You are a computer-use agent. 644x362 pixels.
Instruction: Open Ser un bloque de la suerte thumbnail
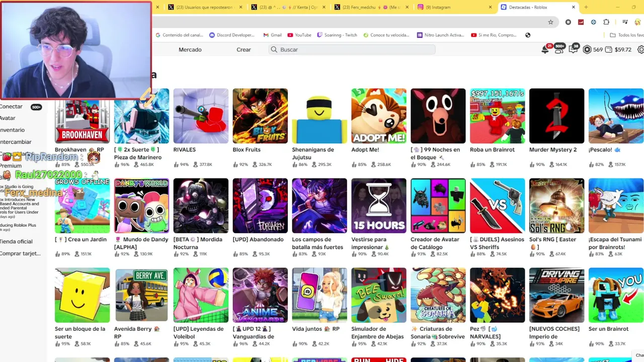point(83,295)
